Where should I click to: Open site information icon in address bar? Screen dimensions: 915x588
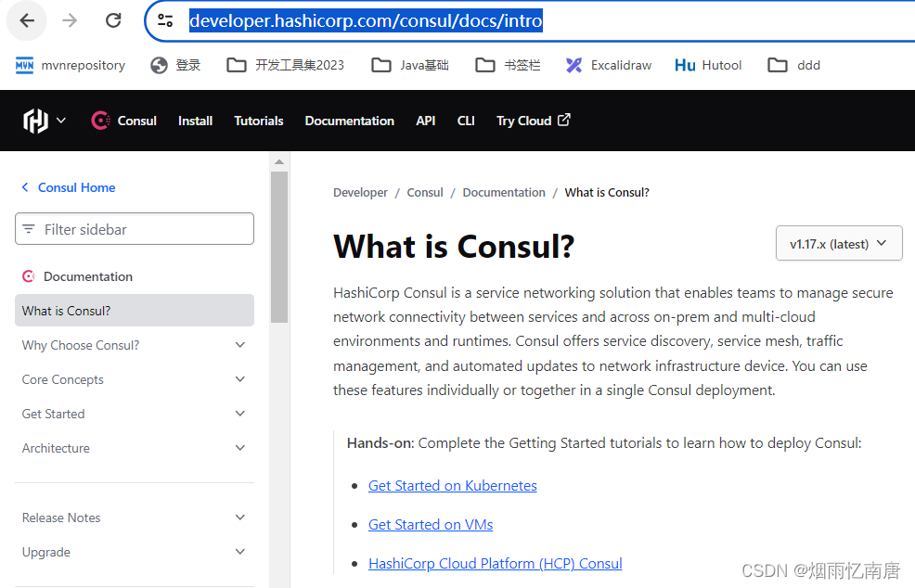point(165,21)
